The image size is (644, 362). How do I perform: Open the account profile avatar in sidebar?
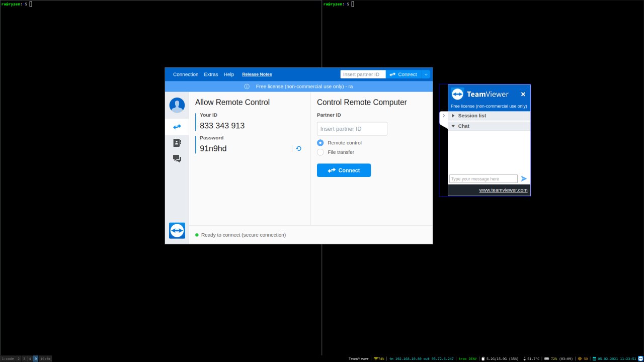point(177,105)
